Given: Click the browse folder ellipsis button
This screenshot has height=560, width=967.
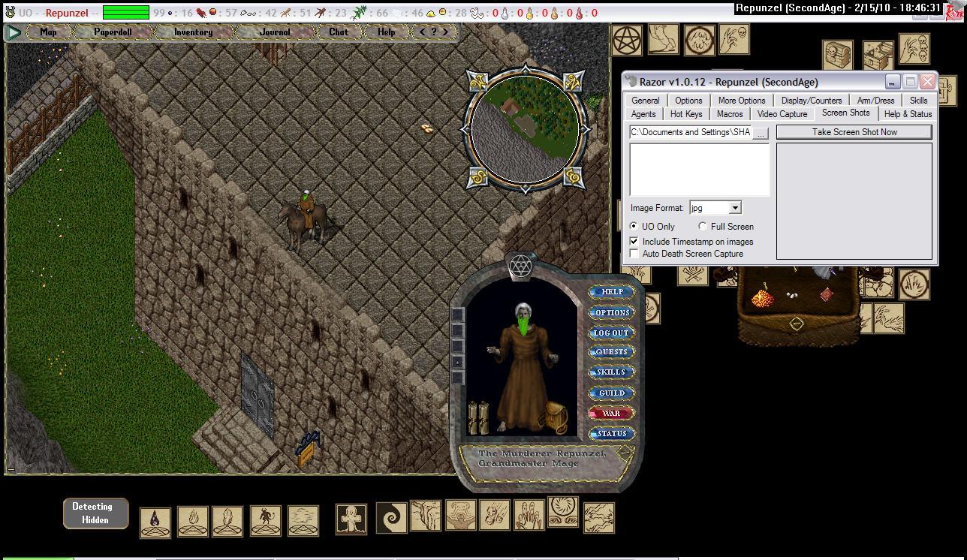Looking at the screenshot, I should click(x=761, y=133).
